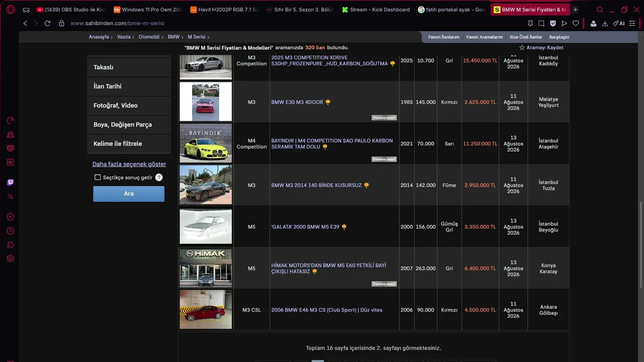Open the 'GALATA' 2000 BMW M5 E39 listing
This screenshot has height=362, width=644.
click(305, 227)
